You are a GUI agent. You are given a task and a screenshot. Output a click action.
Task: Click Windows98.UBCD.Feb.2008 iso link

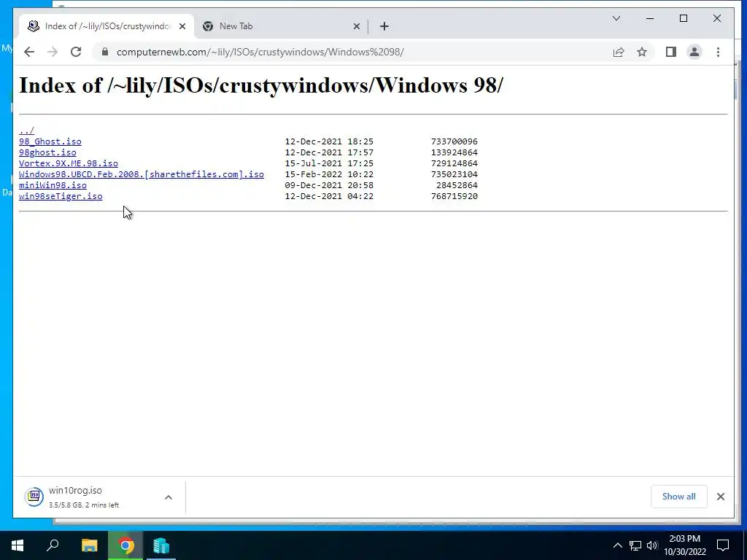click(142, 174)
